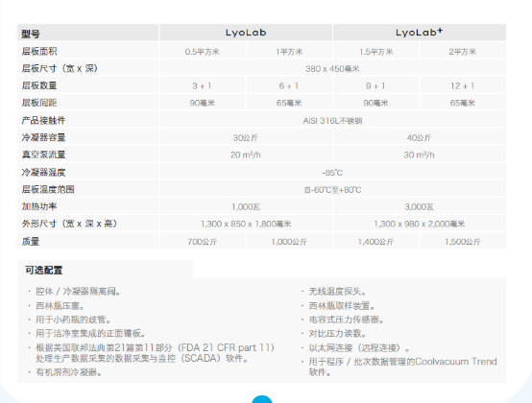Click the 可选配置 section heading
The image size is (532, 403).
click(44, 271)
